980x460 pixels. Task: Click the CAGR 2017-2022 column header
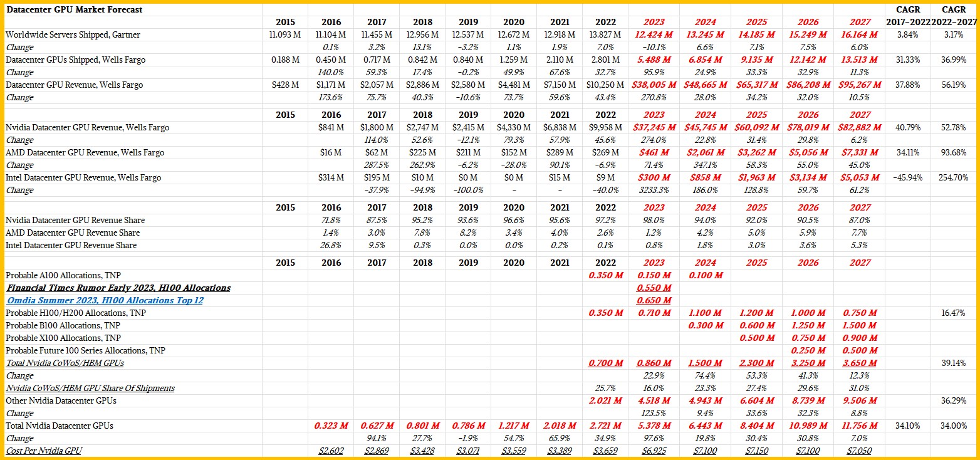click(x=908, y=16)
